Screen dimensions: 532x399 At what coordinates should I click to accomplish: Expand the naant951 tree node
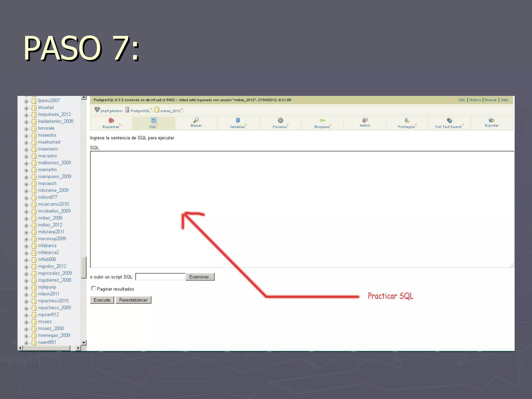point(26,343)
